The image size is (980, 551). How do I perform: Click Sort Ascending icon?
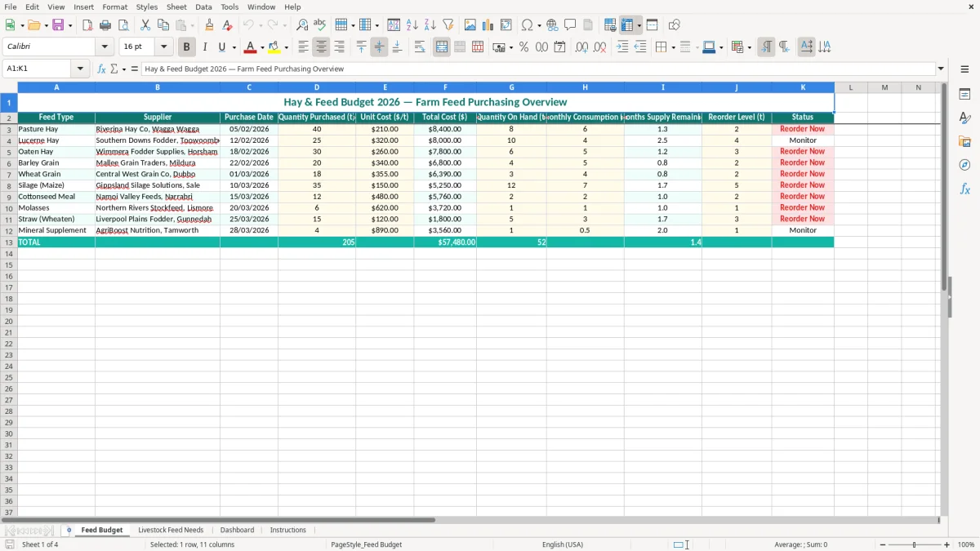tap(412, 25)
